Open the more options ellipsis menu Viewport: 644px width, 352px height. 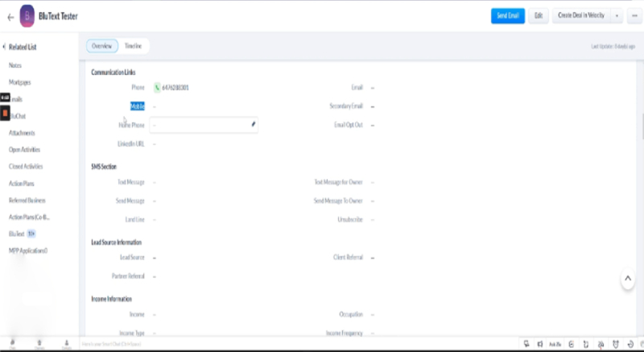634,16
